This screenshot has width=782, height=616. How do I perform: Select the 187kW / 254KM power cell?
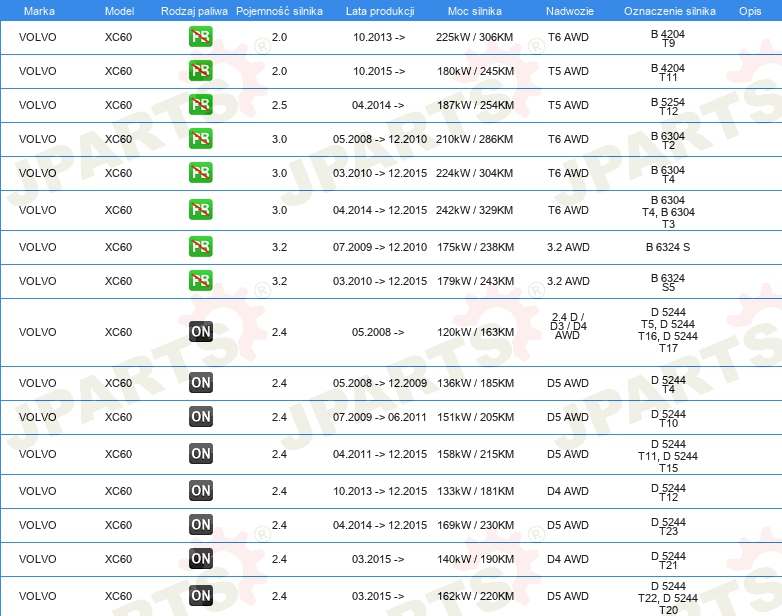pyautogui.click(x=475, y=105)
